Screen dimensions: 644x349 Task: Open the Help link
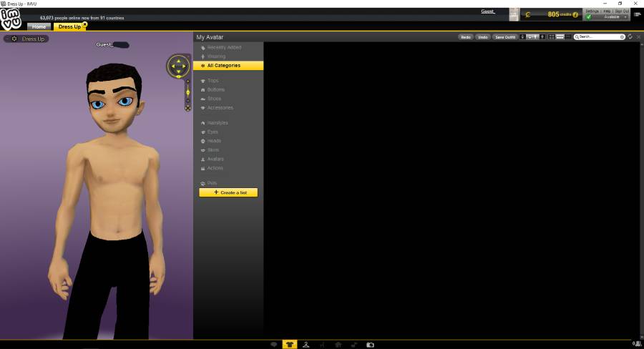point(607,11)
